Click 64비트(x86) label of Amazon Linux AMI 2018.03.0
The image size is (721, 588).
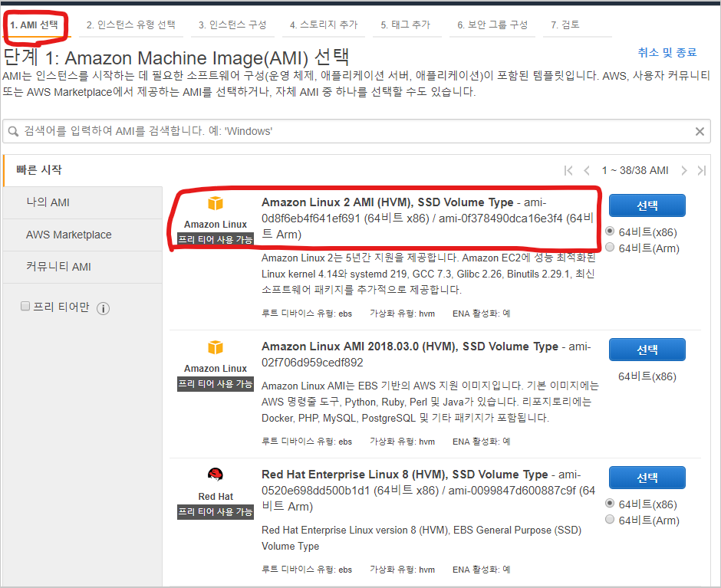point(647,376)
